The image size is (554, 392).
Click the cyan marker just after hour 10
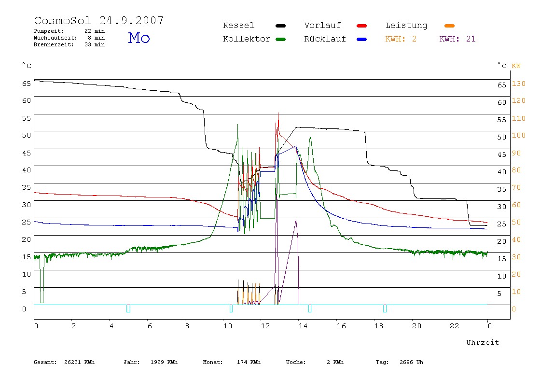coord(231,308)
